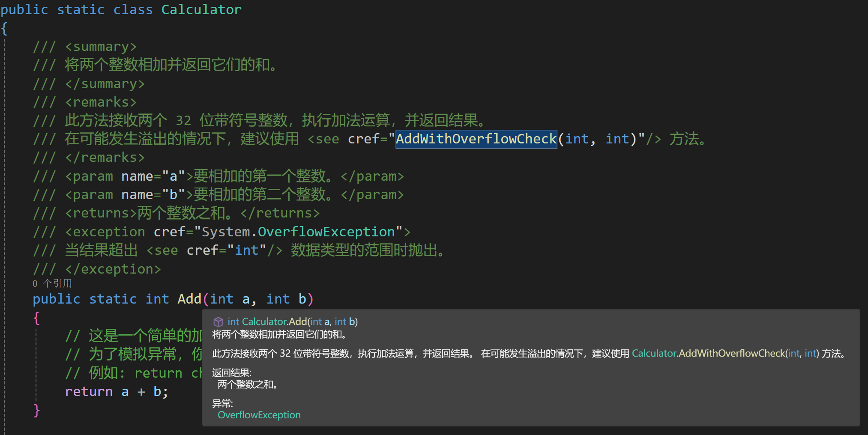Viewport: 868px width, 435px height.
Task: Click the class opening curly brace
Action: (x=4, y=28)
